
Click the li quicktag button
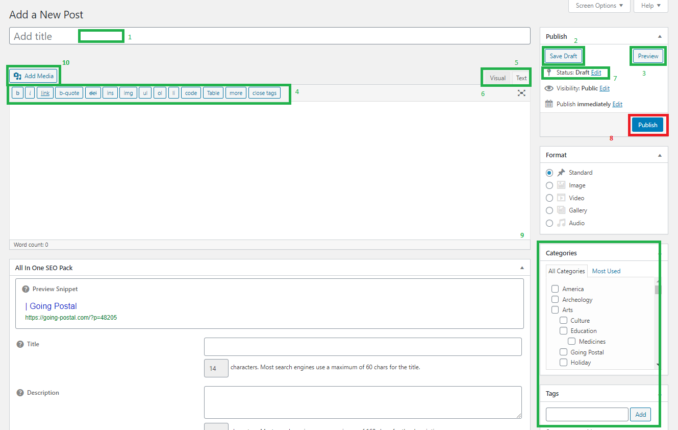tap(173, 93)
